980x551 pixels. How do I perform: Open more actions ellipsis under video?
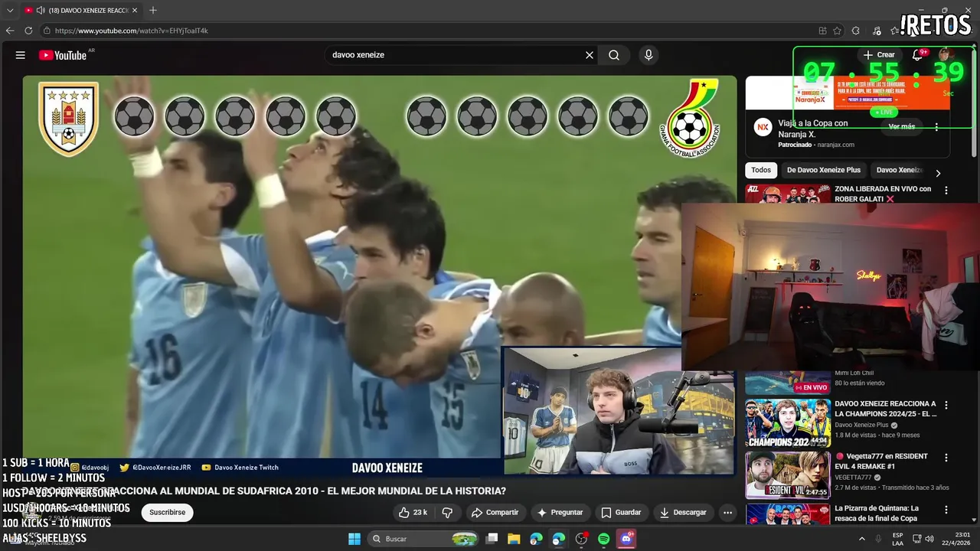coord(728,513)
